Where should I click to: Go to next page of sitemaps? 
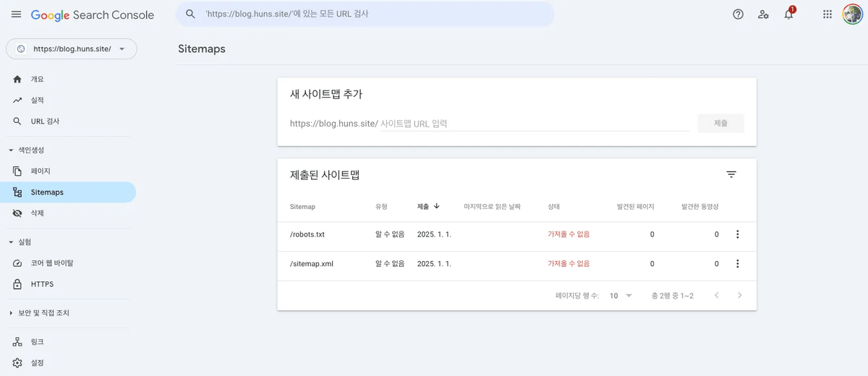739,295
